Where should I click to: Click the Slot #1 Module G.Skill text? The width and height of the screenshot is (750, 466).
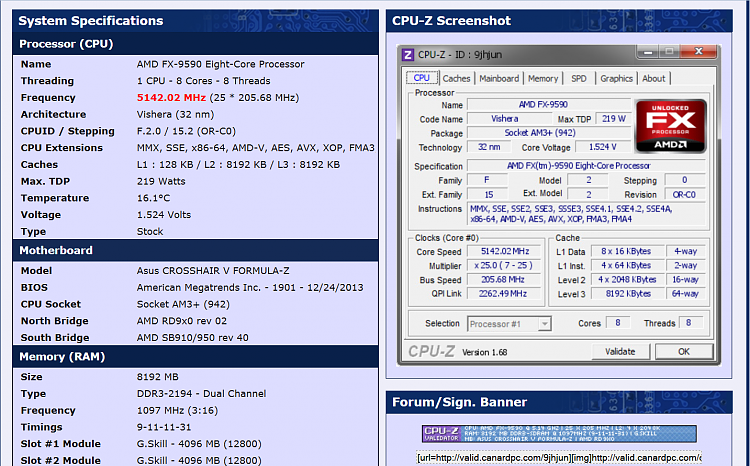pos(199,444)
